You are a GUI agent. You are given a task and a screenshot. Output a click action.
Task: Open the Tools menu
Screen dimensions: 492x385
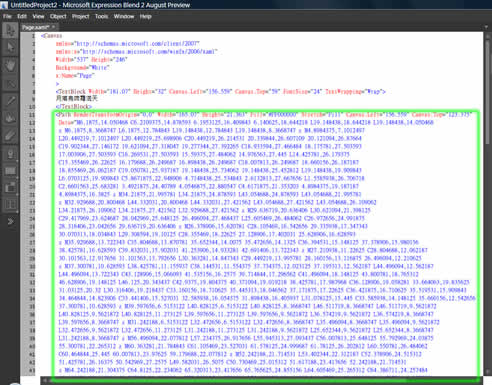[101, 16]
